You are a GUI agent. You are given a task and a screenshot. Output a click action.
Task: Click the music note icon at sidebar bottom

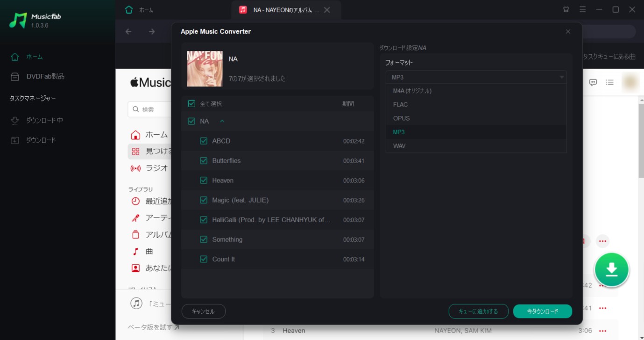(136, 303)
